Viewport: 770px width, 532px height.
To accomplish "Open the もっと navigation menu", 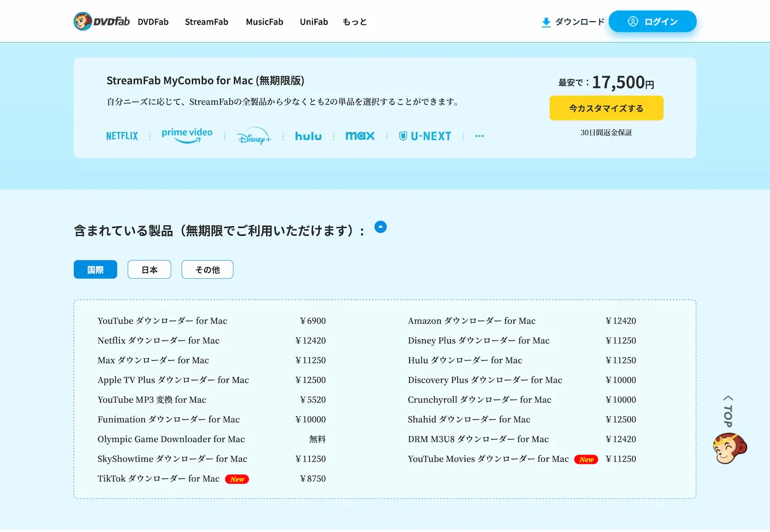I will tap(354, 21).
